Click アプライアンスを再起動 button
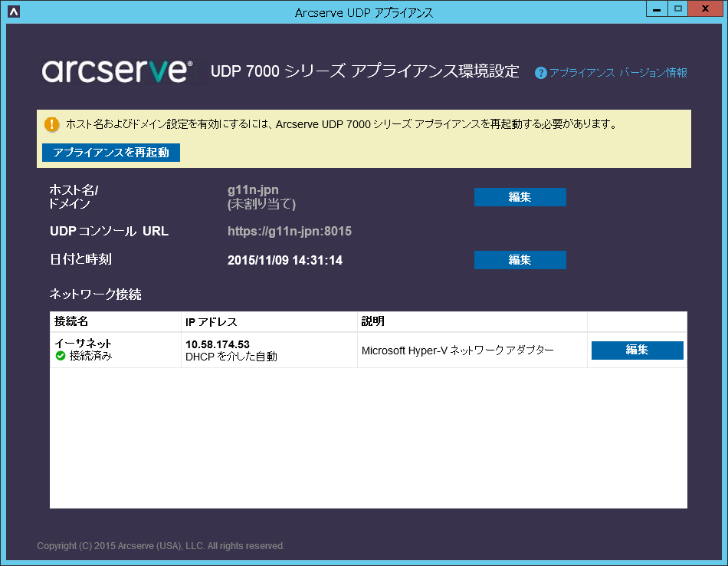Screen dimensions: 728x566 tap(111, 153)
